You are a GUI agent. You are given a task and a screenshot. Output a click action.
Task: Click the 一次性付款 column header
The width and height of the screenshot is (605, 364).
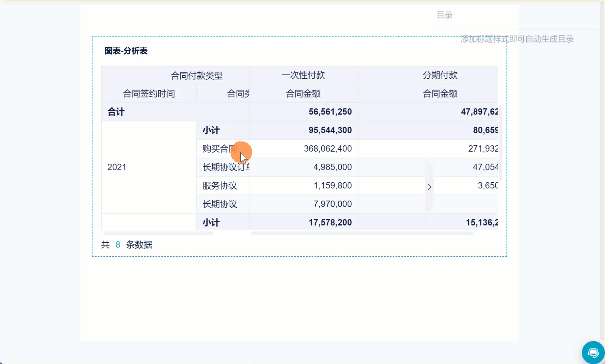click(303, 75)
